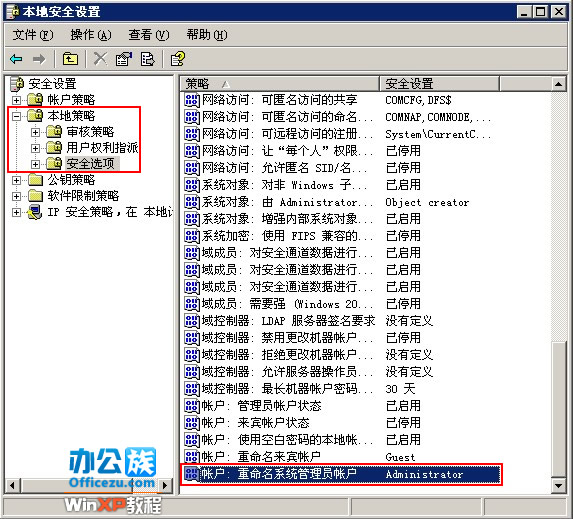This screenshot has width=573, height=519.
Task: Click the help question mark toolbar icon
Action: (178, 59)
